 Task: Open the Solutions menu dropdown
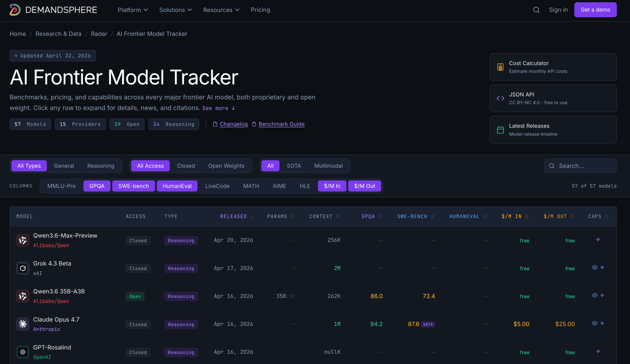(175, 10)
